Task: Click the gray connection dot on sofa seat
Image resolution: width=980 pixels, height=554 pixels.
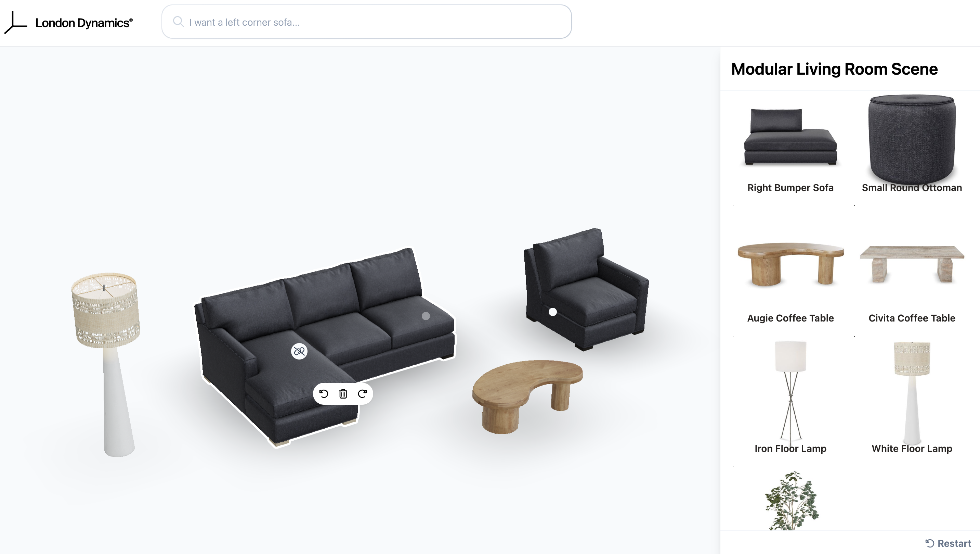Action: (426, 316)
